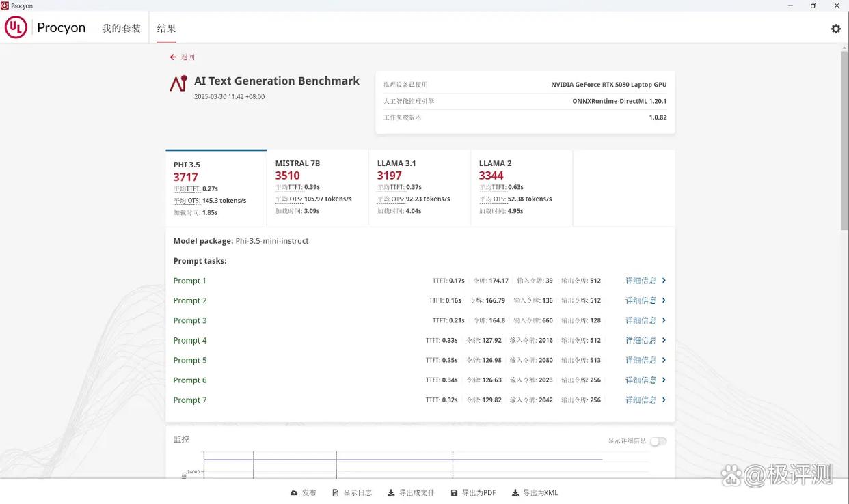The height and width of the screenshot is (504, 849).
Task: Toggle the 显示详细信息 switch in 监控
Action: click(x=658, y=441)
